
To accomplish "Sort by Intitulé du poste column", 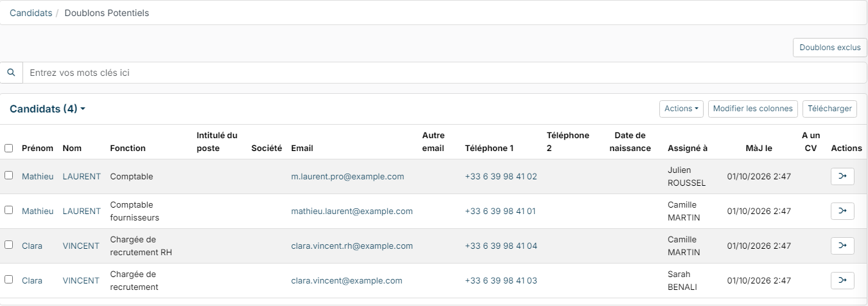I will tap(217, 141).
